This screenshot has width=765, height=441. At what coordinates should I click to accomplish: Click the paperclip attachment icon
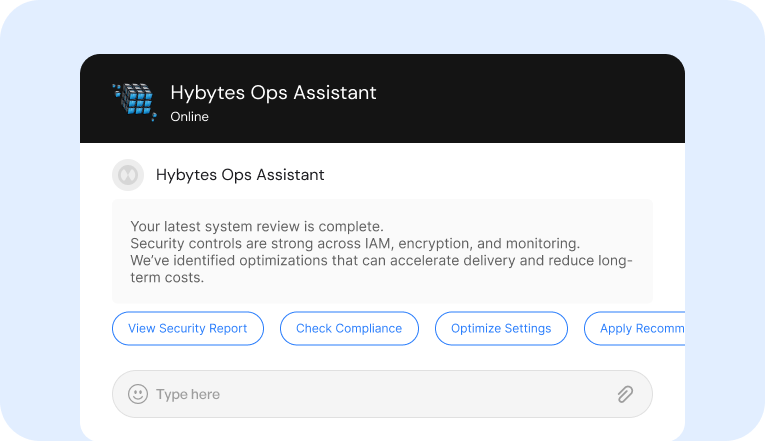625,394
